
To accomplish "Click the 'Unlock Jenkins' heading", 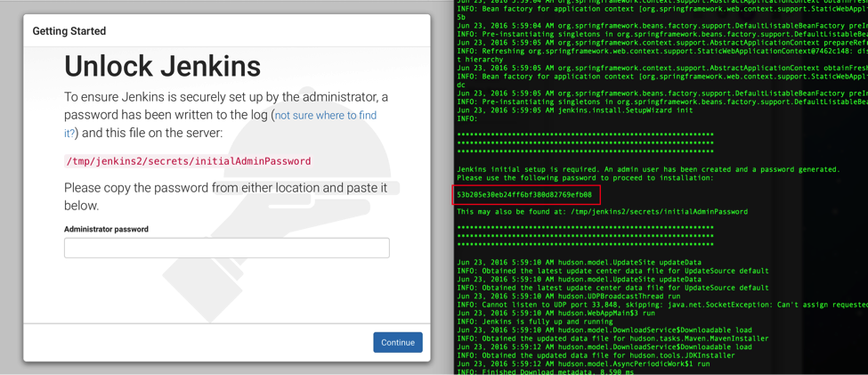I will coord(163,67).
